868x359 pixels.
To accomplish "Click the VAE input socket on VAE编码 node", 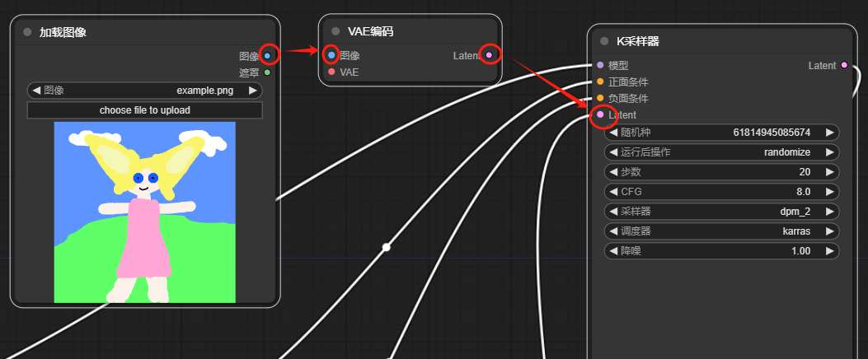I will pyautogui.click(x=331, y=72).
